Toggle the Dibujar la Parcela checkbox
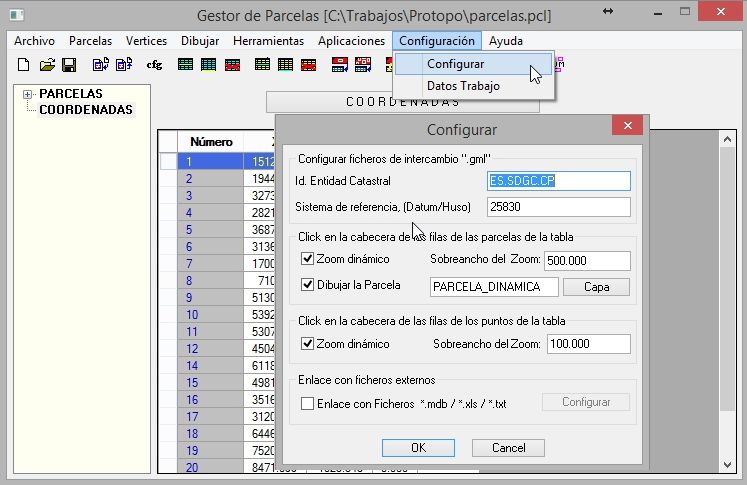Viewport: 747px width, 485px height. 307,285
